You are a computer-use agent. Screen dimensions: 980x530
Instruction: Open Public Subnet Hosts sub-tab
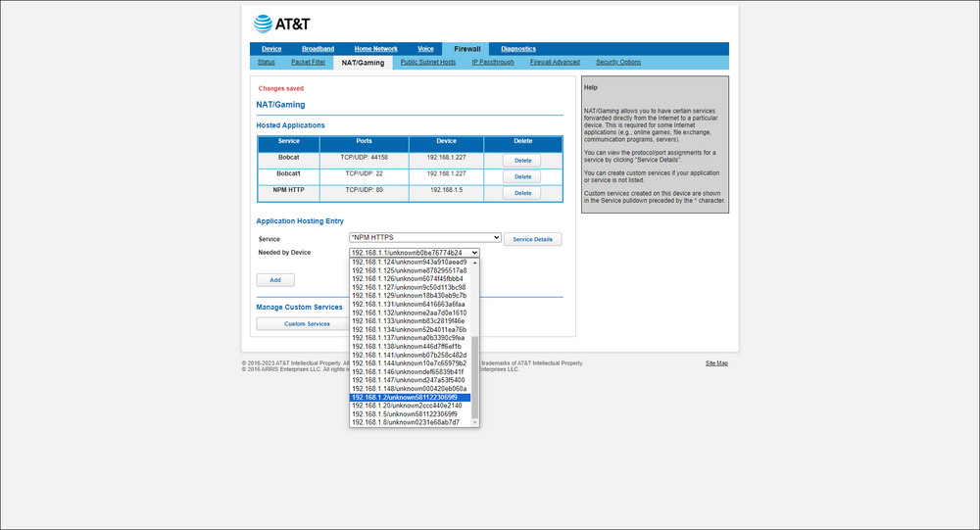tap(428, 62)
